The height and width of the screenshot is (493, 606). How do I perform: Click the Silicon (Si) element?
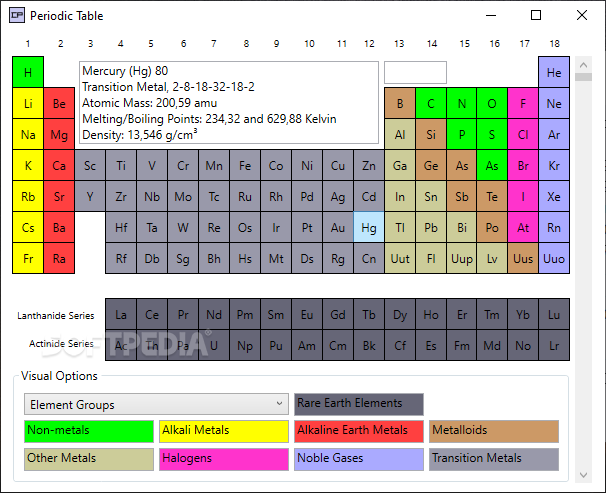[431, 134]
